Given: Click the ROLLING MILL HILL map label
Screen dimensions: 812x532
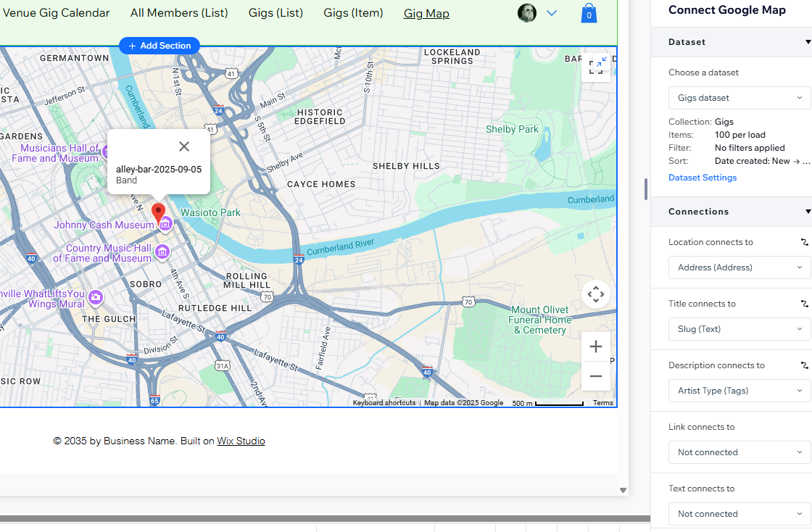Looking at the screenshot, I should (246, 280).
